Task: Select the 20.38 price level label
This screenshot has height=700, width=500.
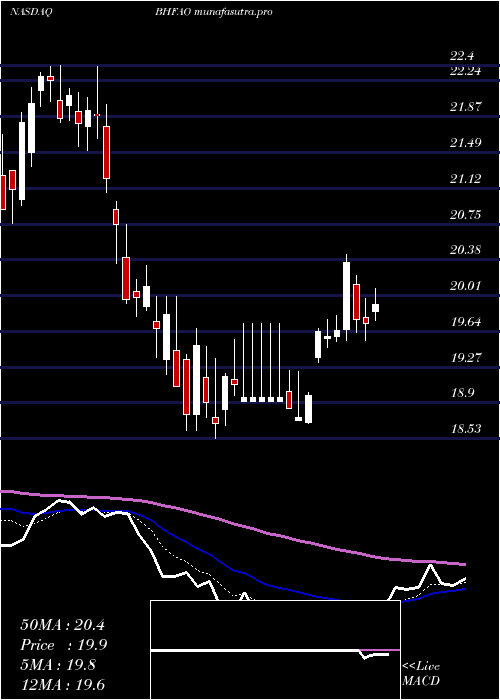Action: (466, 250)
